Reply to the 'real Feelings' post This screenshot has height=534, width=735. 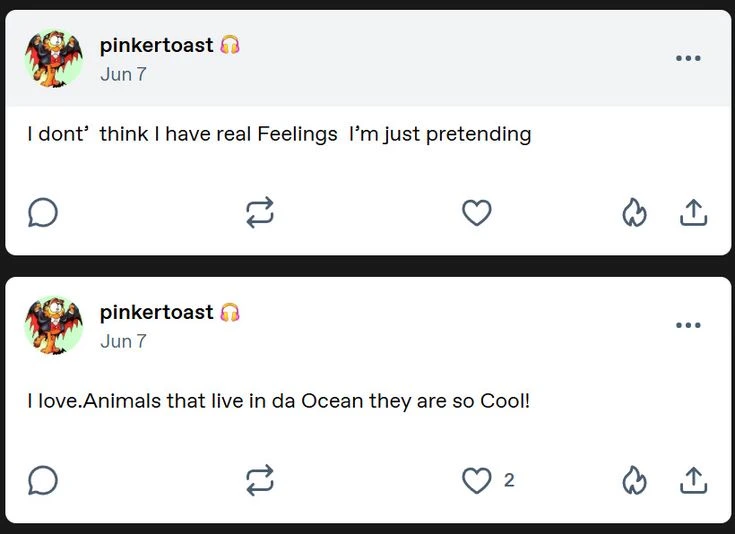tap(42, 212)
